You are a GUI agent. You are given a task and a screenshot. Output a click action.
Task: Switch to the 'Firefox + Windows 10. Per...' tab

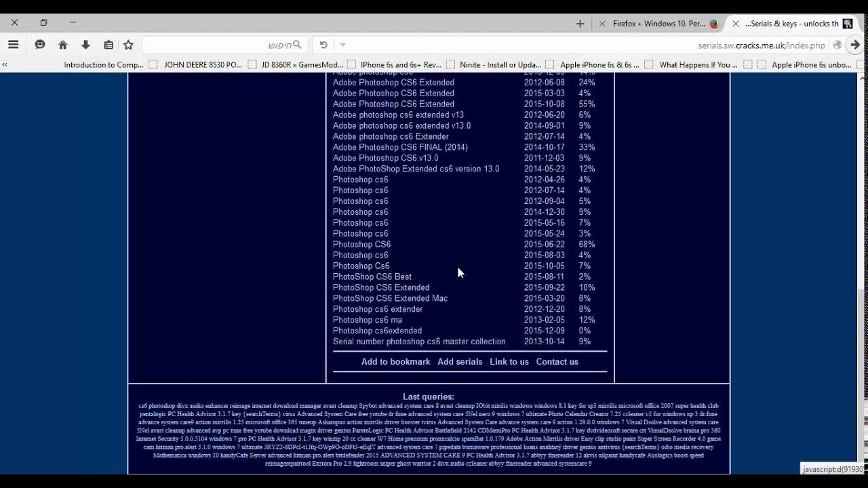tap(659, 24)
